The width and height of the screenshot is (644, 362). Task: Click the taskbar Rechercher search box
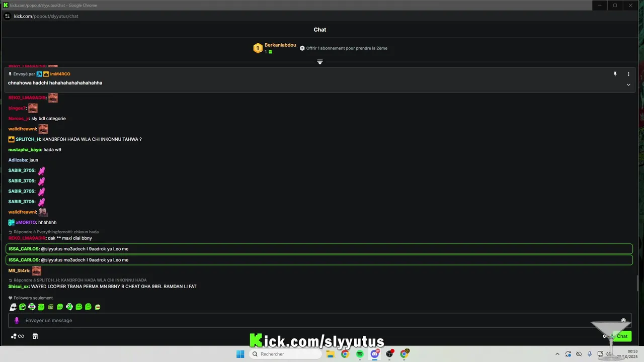pos(285,354)
